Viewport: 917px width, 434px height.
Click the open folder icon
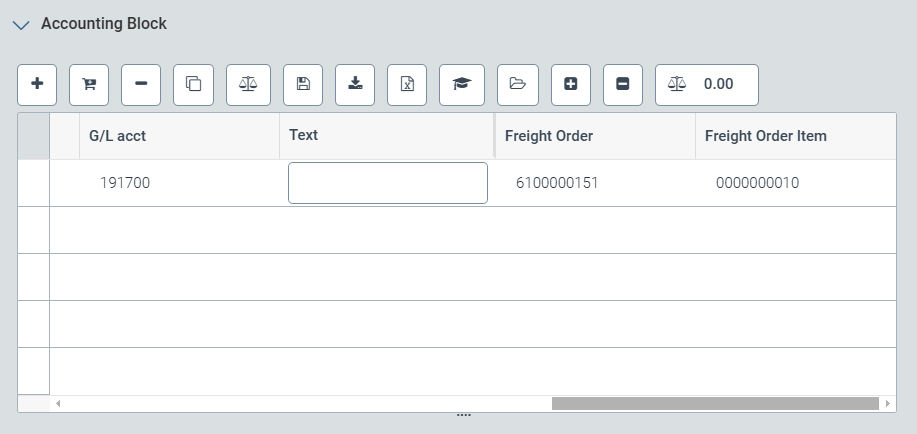pos(518,85)
